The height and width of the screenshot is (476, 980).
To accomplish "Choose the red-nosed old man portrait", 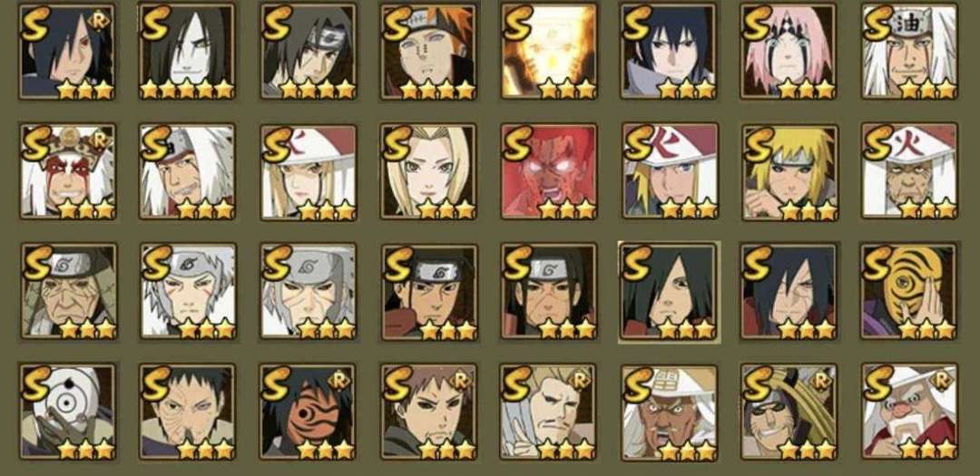I will pyautogui.click(x=908, y=412).
